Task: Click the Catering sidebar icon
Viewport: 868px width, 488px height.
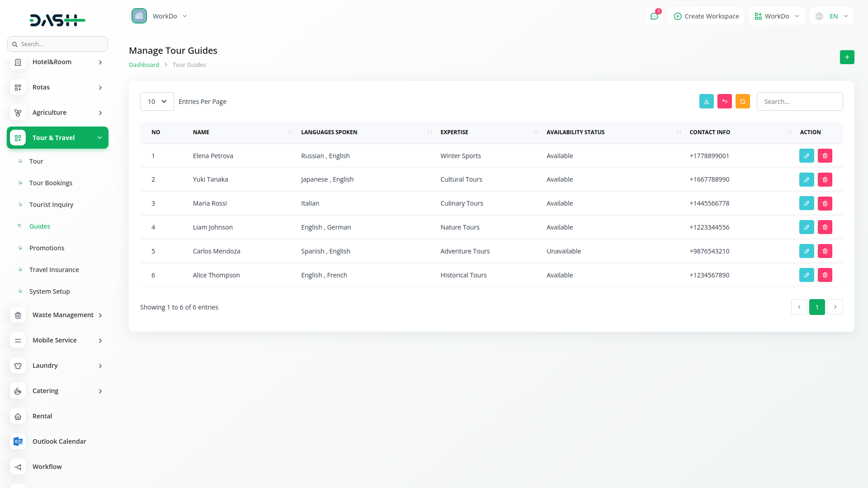Action: pyautogui.click(x=18, y=391)
